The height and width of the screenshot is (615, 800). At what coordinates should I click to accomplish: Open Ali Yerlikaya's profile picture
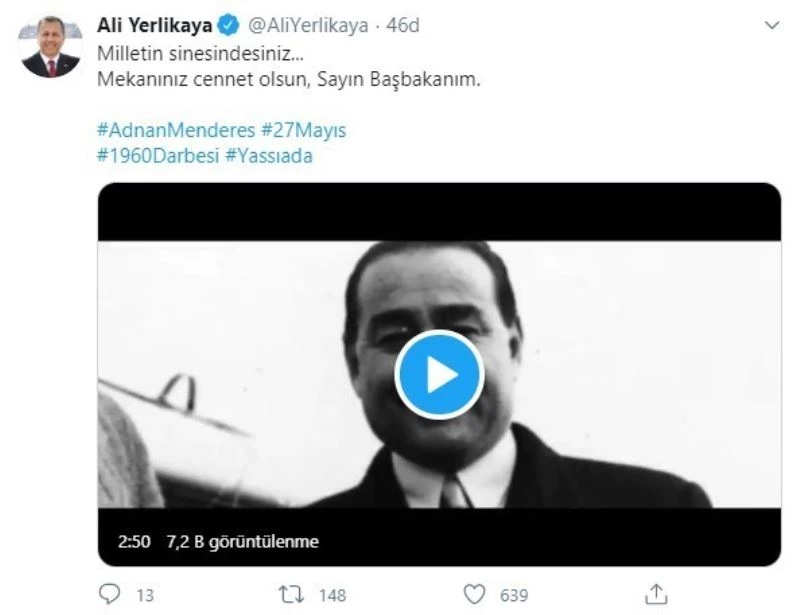pos(50,46)
